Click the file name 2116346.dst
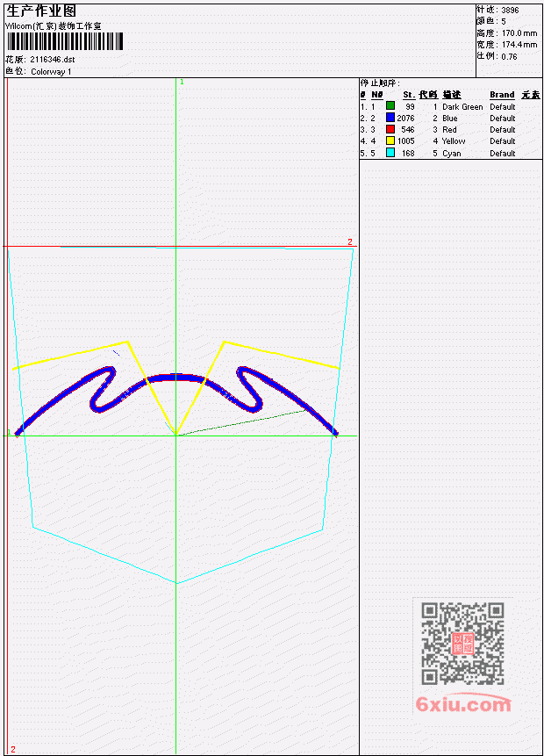The height and width of the screenshot is (756, 544). 52,60
